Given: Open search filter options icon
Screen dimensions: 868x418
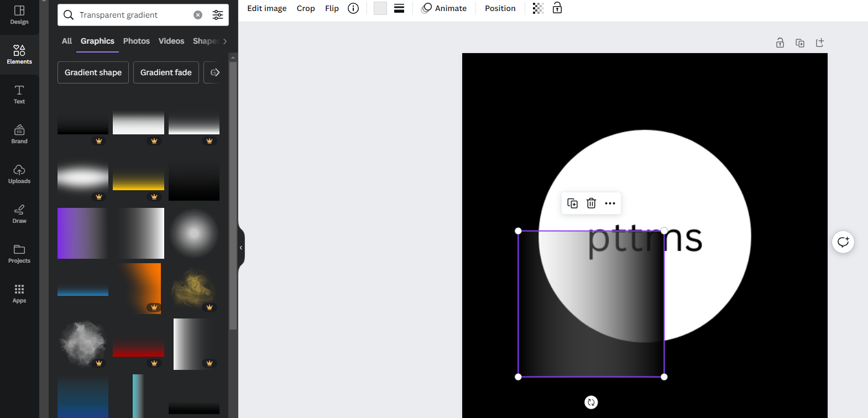Looking at the screenshot, I should click(218, 15).
